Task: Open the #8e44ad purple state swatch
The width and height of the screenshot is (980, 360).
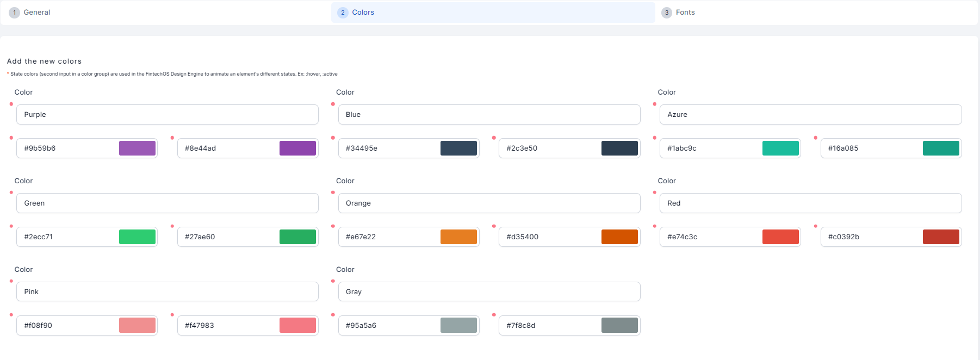Action: (297, 148)
